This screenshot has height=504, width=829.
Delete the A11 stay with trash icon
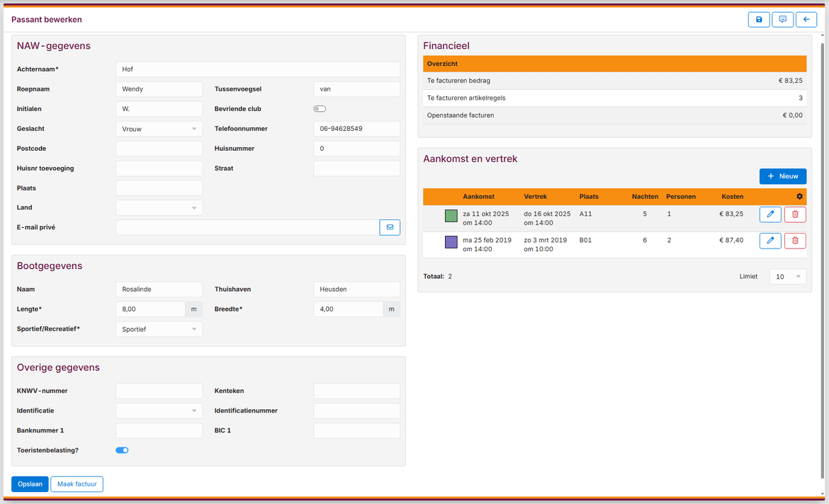point(795,214)
